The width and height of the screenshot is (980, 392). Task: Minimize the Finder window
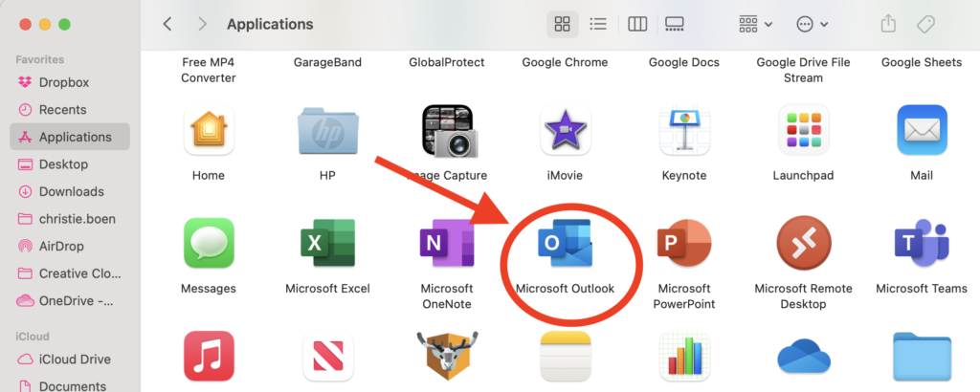45,25
